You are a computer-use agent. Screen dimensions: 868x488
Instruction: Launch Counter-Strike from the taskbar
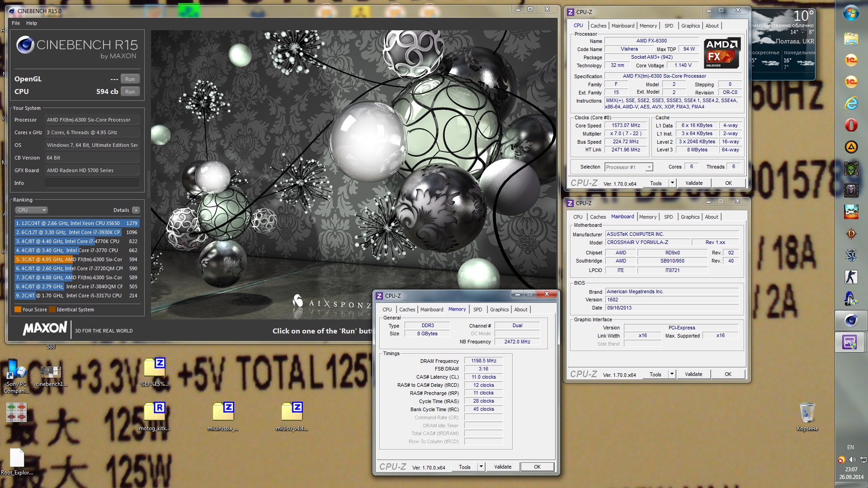(851, 277)
